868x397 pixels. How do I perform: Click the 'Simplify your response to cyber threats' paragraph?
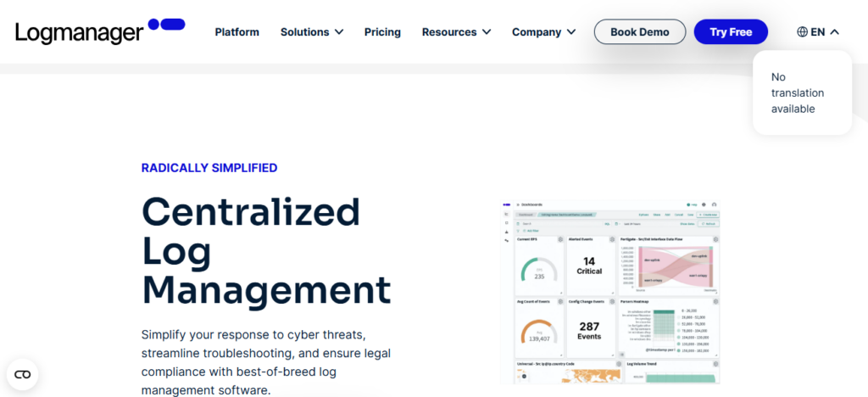pos(265,362)
